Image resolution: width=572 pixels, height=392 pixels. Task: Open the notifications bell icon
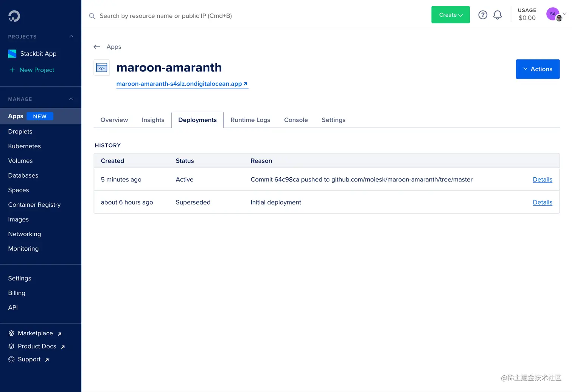coord(497,14)
